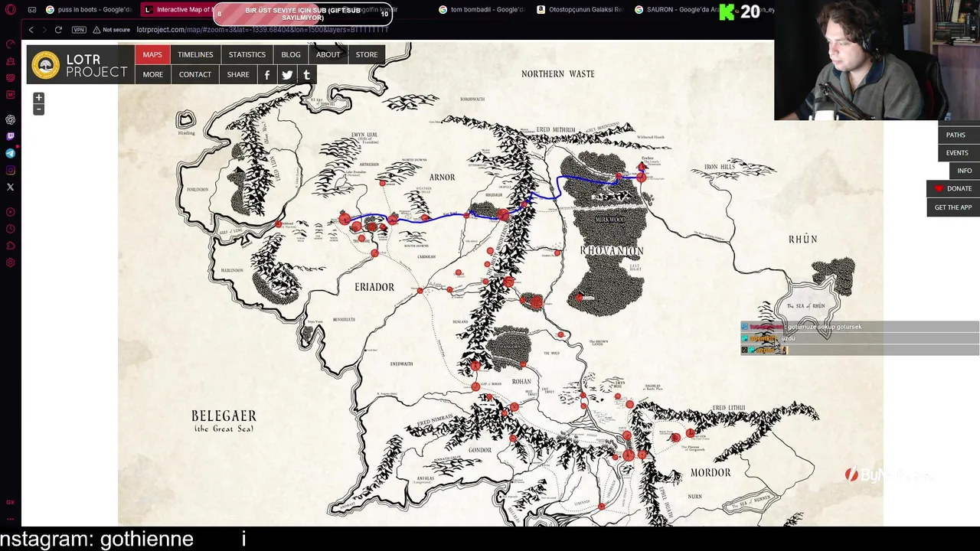980x551 pixels.
Task: Expand the INFO panel
Action: (x=965, y=171)
